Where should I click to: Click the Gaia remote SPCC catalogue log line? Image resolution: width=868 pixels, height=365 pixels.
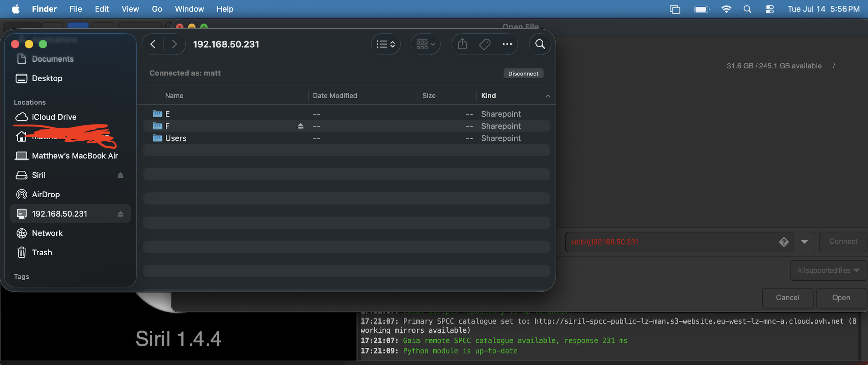pyautogui.click(x=515, y=341)
